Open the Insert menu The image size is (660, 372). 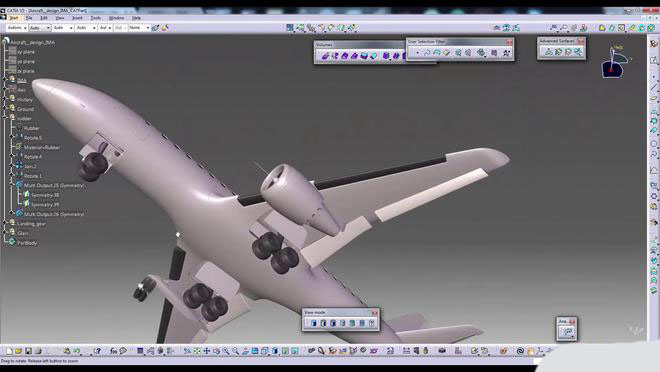[x=77, y=18]
